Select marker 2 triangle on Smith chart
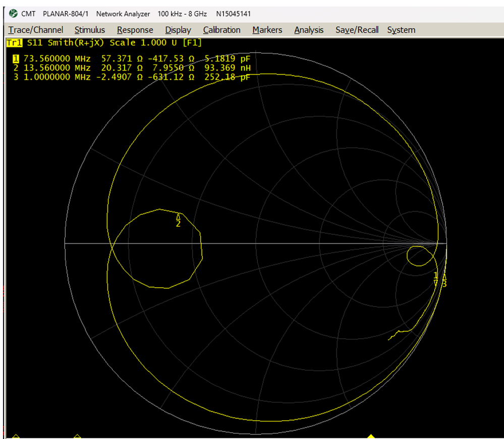This screenshot has height=439, width=504. click(178, 217)
